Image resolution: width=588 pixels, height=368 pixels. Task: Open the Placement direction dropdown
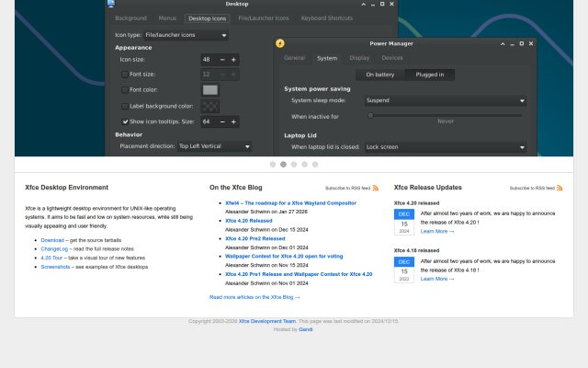214,146
